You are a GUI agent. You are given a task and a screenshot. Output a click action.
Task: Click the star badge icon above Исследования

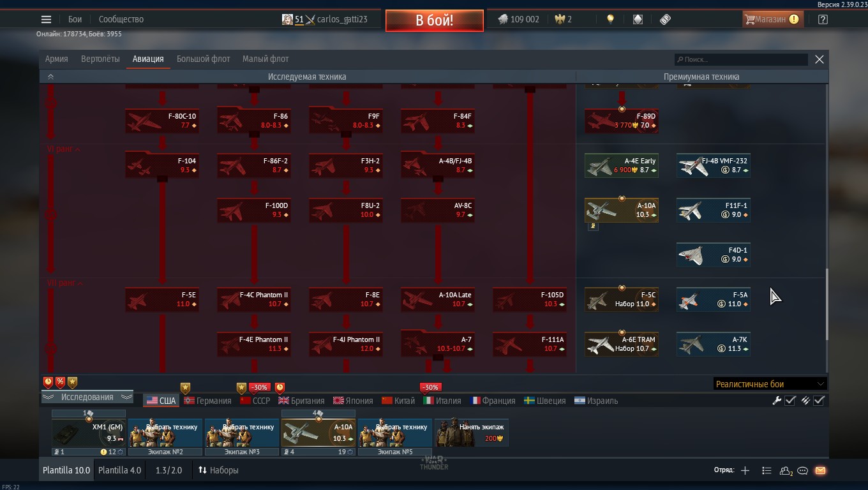pos(72,382)
